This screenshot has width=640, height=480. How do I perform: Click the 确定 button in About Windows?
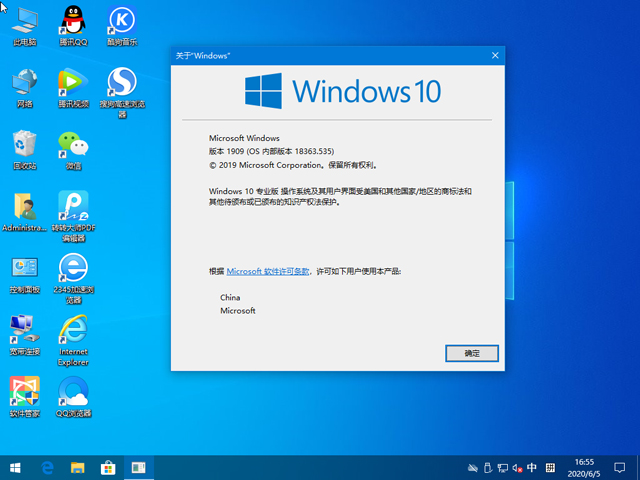(x=472, y=353)
